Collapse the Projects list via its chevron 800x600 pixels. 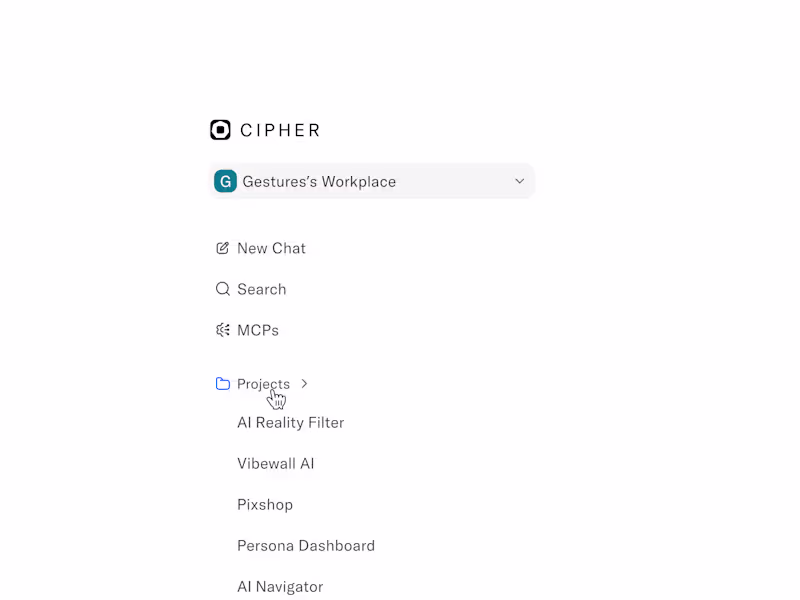pyautogui.click(x=304, y=383)
